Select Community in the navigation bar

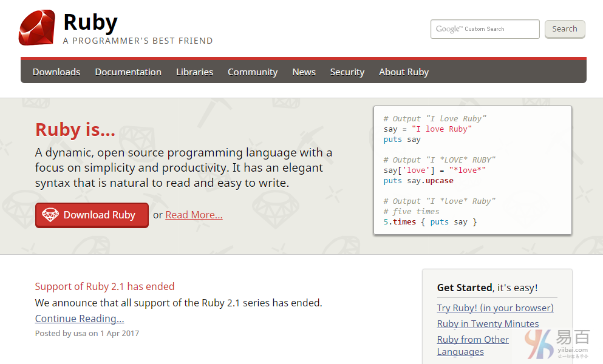(x=253, y=72)
